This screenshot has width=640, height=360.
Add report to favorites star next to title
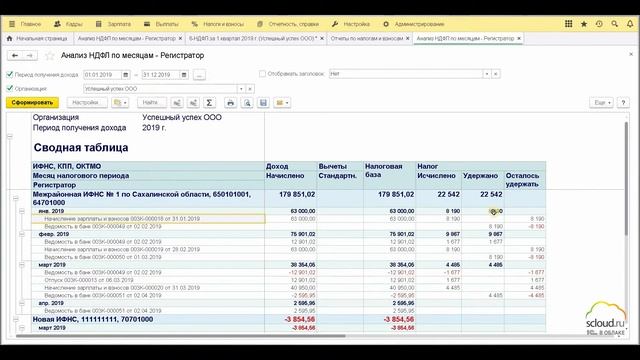click(x=49, y=56)
